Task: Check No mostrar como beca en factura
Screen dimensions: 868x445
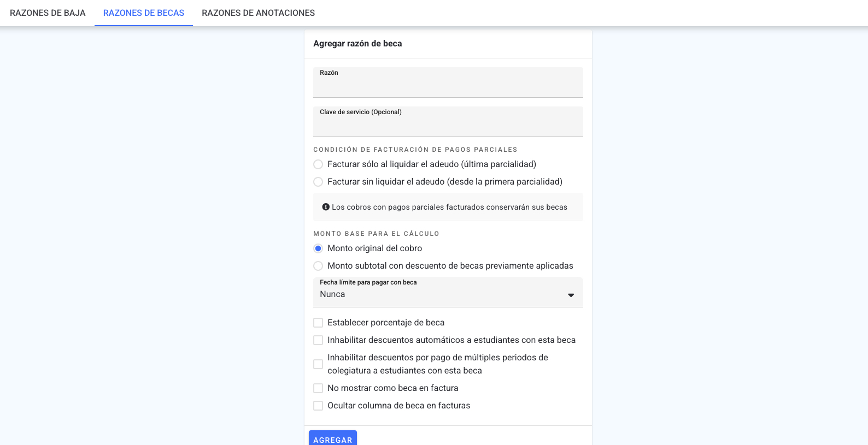Action: coord(318,388)
